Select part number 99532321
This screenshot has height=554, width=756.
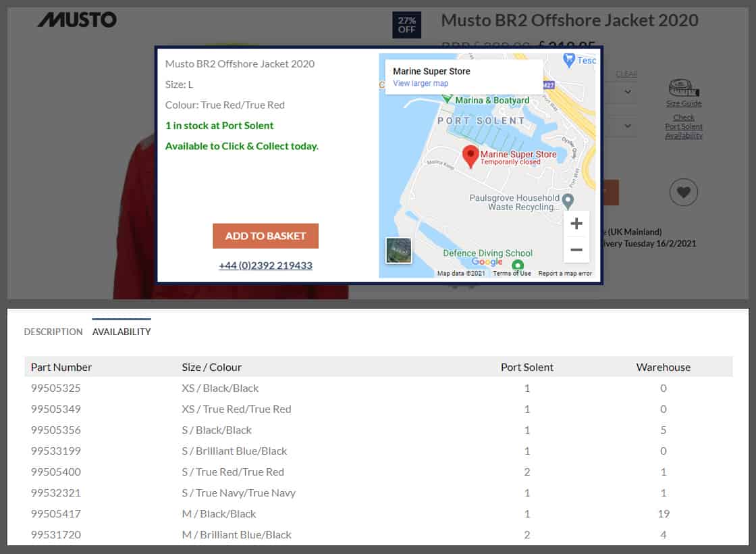[56, 493]
